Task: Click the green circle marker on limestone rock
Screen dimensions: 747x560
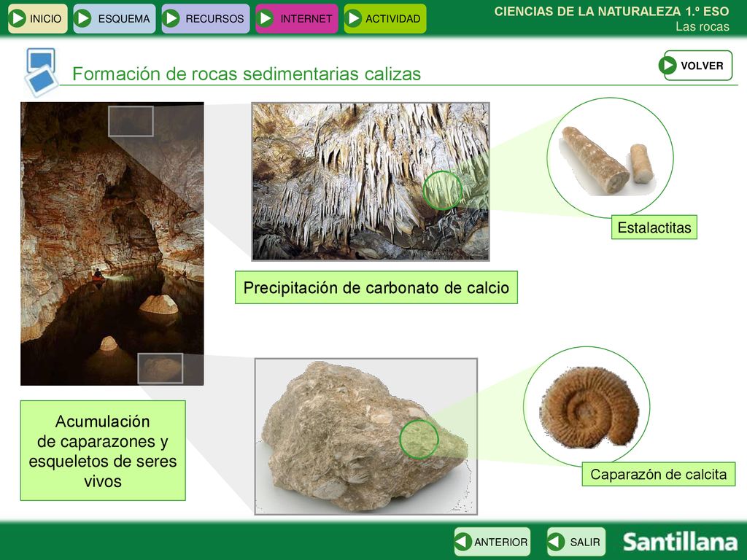Action: pos(419,439)
